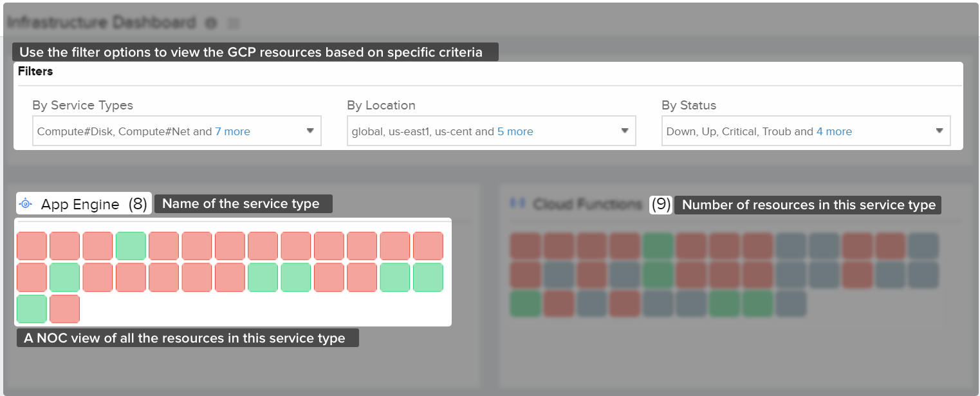Viewport: 980px width, 396px height.
Task: Expand the By Status dropdown
Action: click(x=939, y=130)
